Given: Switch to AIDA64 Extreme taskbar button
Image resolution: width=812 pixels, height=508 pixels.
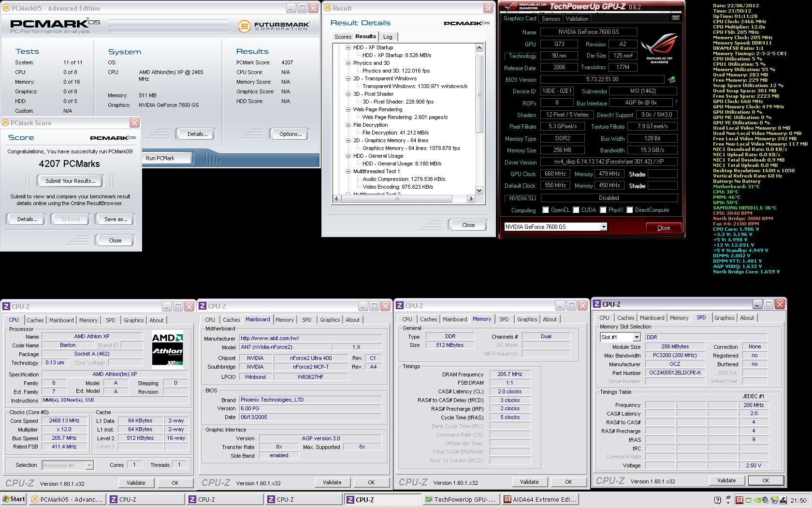Looking at the screenshot, I should (x=539, y=499).
